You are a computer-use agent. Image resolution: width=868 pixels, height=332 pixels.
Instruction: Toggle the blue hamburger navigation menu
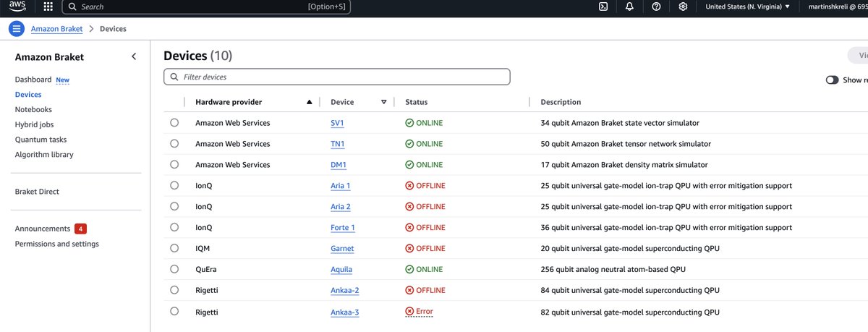(16, 29)
